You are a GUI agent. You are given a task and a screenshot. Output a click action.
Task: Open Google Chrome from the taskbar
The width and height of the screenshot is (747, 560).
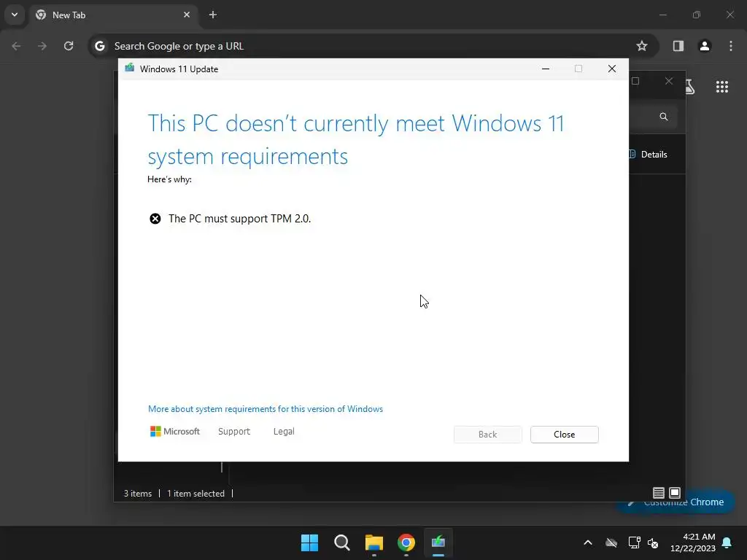(406, 542)
